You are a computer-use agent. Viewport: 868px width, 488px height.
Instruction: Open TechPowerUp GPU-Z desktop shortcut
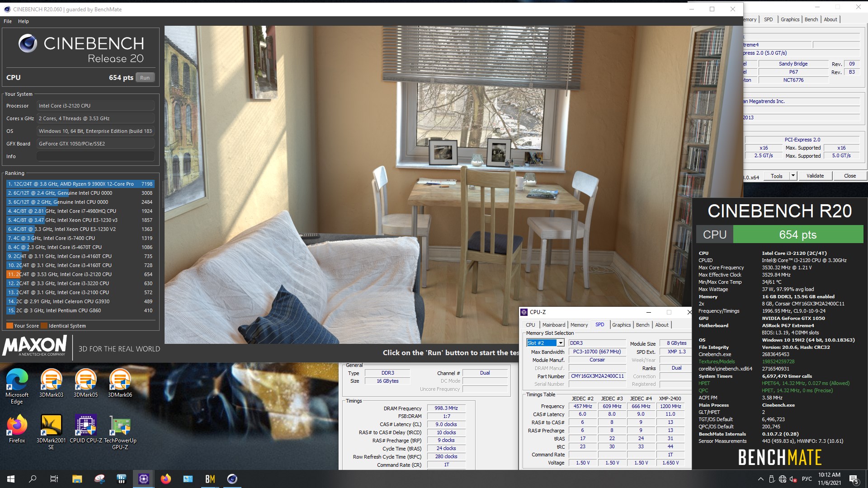[x=120, y=432]
